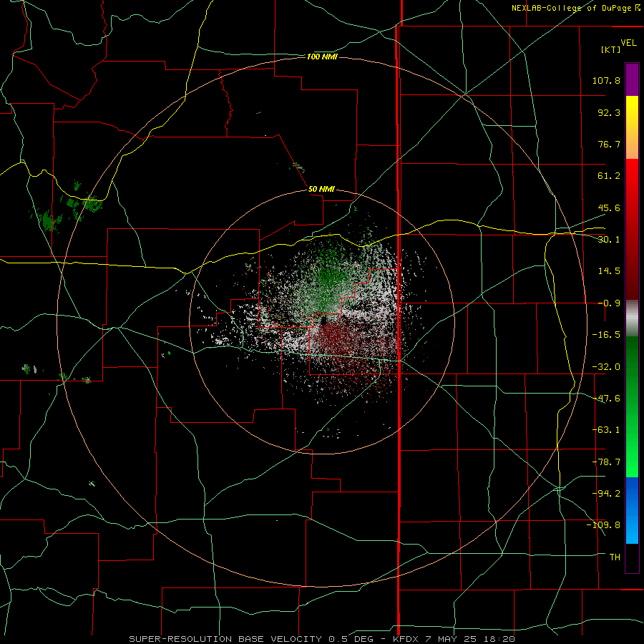This screenshot has height=644, width=644.
Task: Click the blue segment of velocity color bar
Action: [632, 510]
